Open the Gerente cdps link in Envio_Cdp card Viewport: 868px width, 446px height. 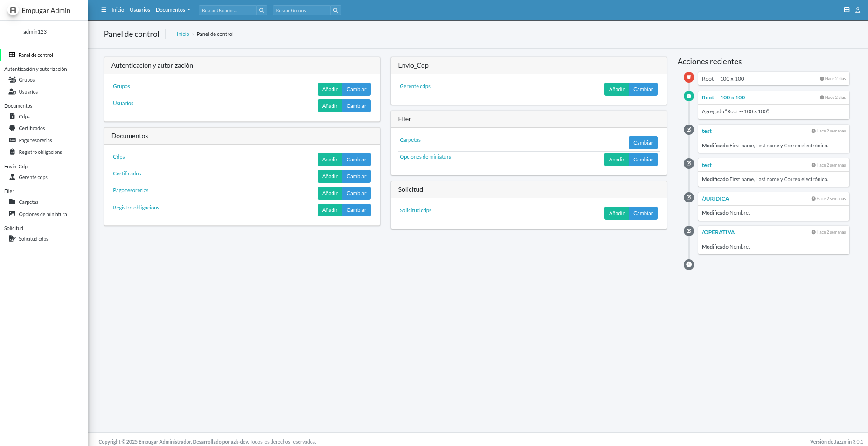tap(415, 86)
